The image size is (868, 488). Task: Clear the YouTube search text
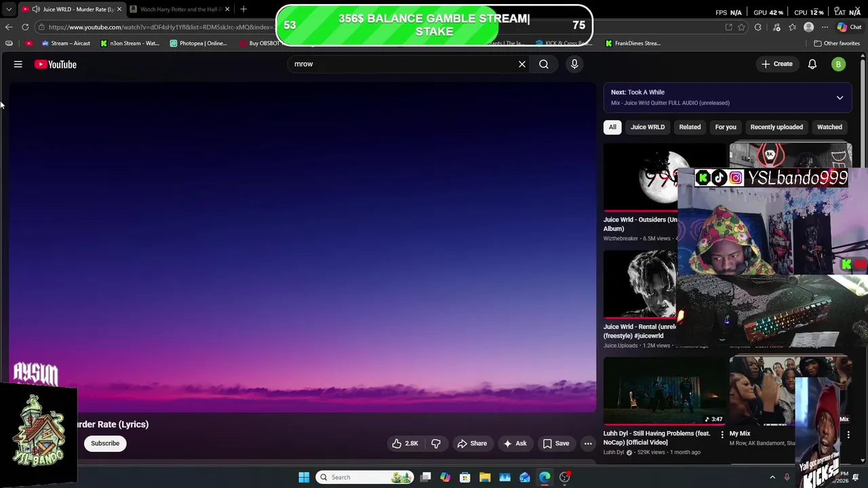coord(522,64)
